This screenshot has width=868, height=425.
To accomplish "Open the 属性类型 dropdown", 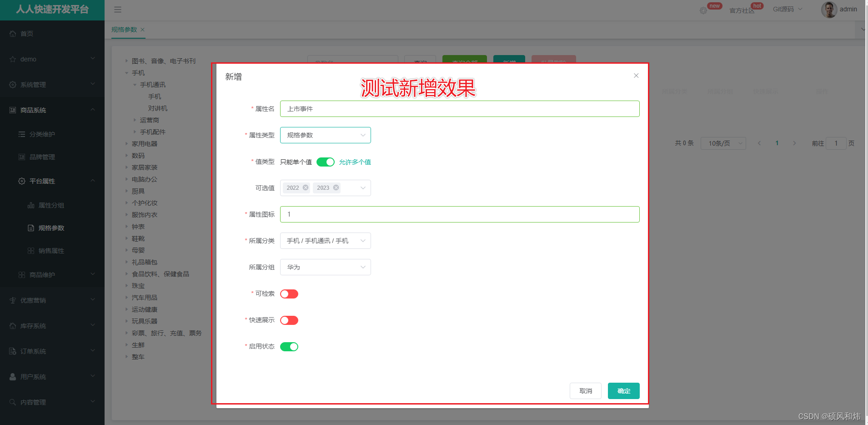I will [x=326, y=135].
